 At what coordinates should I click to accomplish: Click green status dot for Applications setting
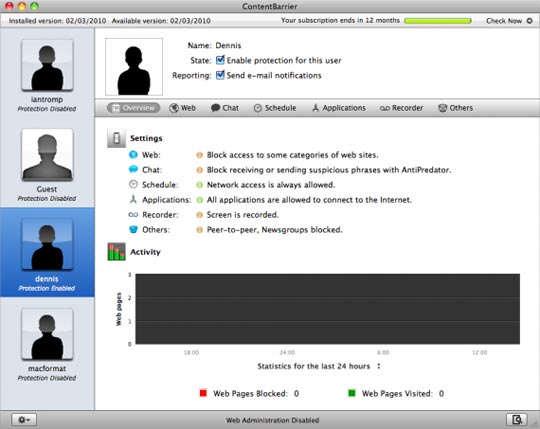tap(199, 200)
